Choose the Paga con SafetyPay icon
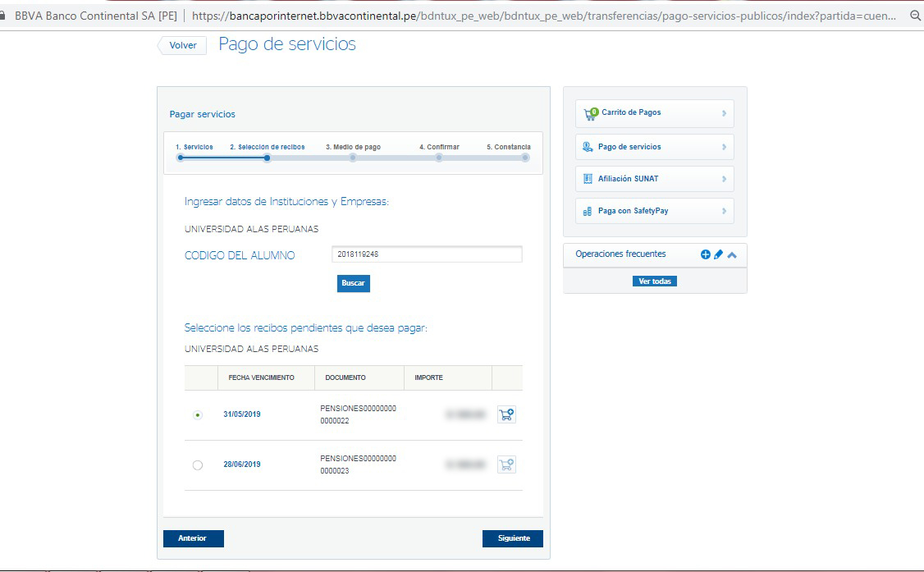The image size is (924, 572). (588, 211)
